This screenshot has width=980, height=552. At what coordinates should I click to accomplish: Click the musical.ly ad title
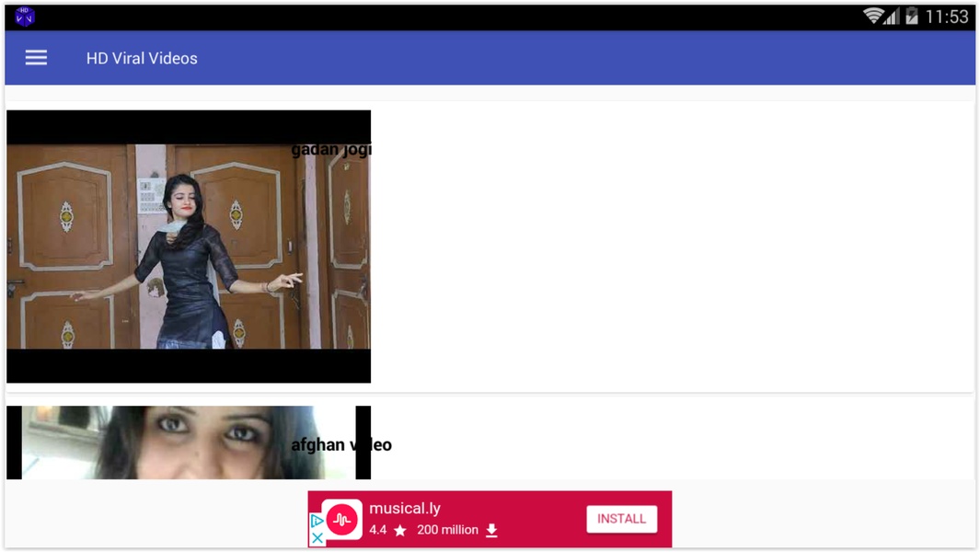click(x=404, y=508)
